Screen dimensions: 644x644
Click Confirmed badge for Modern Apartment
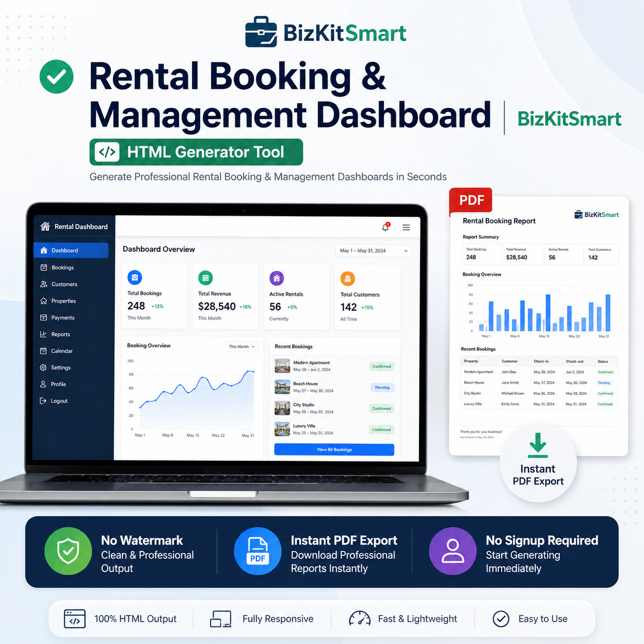(382, 367)
